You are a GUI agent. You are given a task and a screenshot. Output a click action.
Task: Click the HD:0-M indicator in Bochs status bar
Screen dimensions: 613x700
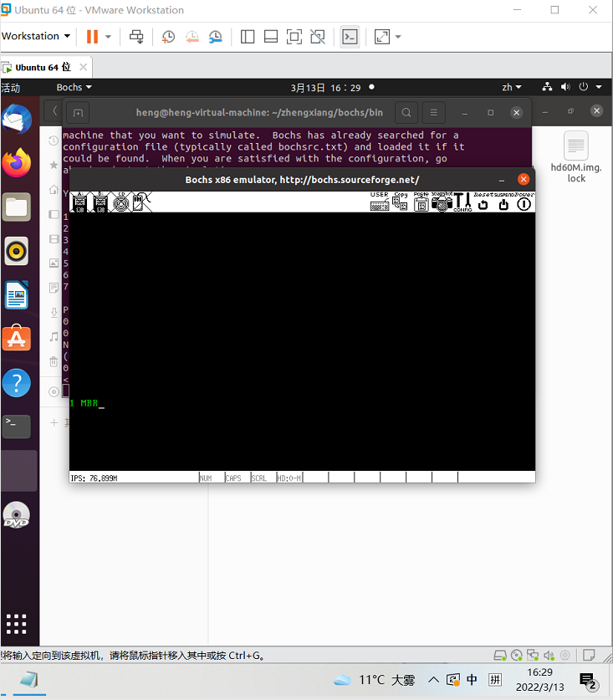pos(289,478)
